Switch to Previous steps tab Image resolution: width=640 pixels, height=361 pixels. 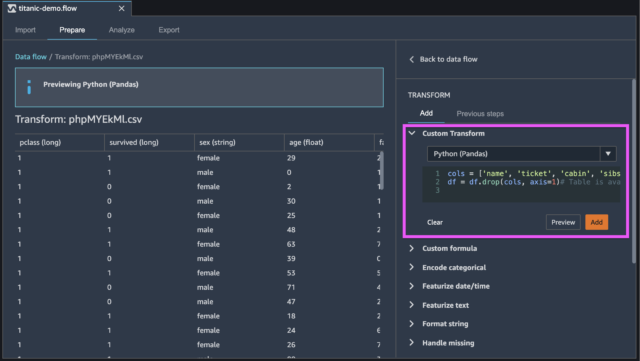coord(480,114)
